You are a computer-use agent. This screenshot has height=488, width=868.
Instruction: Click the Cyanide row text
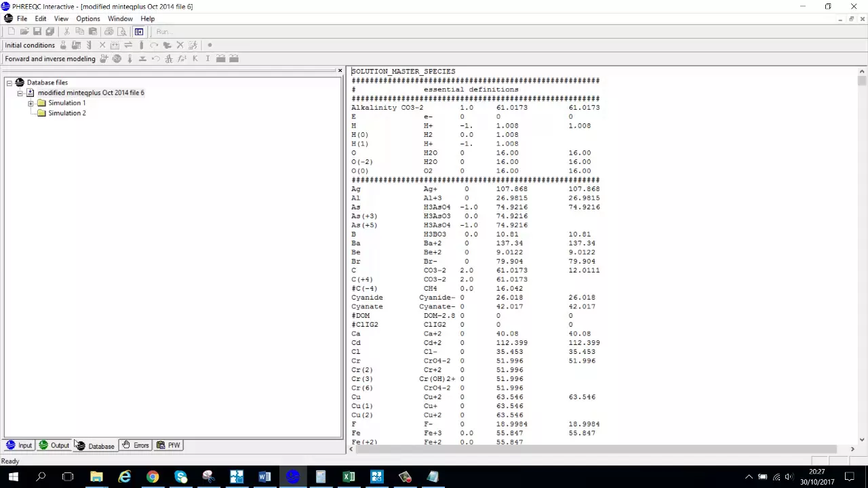tap(473, 298)
